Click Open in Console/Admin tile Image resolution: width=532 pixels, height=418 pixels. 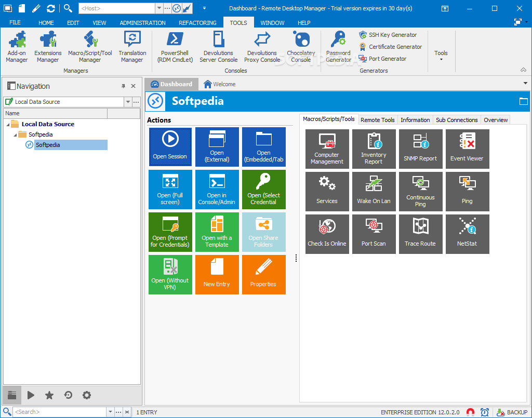tap(217, 190)
